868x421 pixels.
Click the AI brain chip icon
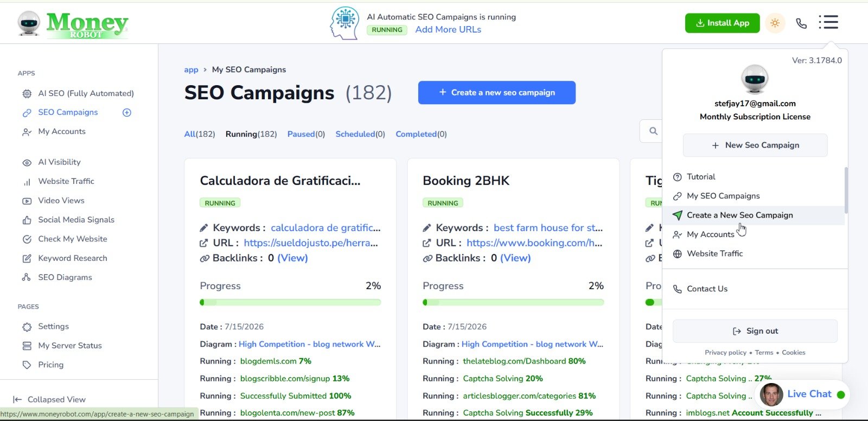tap(345, 23)
